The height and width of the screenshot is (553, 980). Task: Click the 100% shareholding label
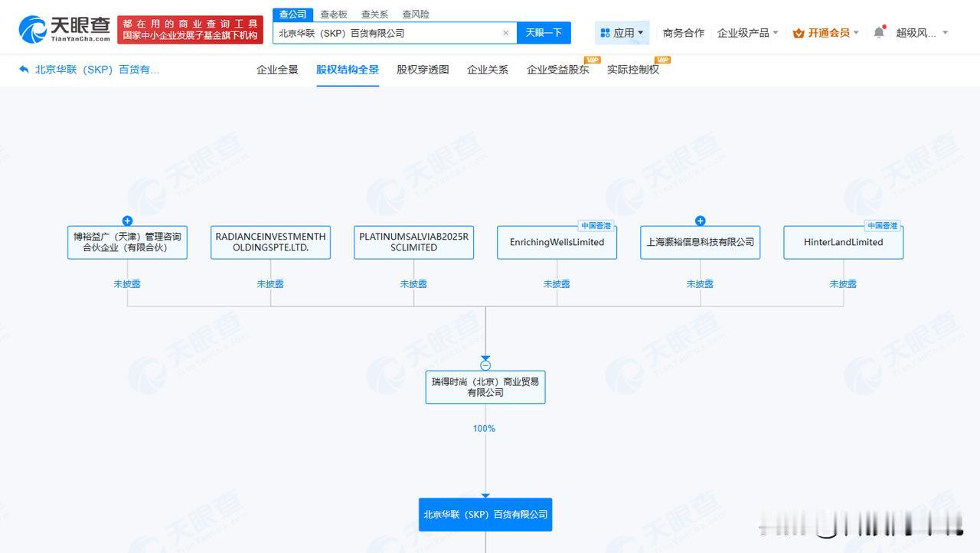pos(484,429)
